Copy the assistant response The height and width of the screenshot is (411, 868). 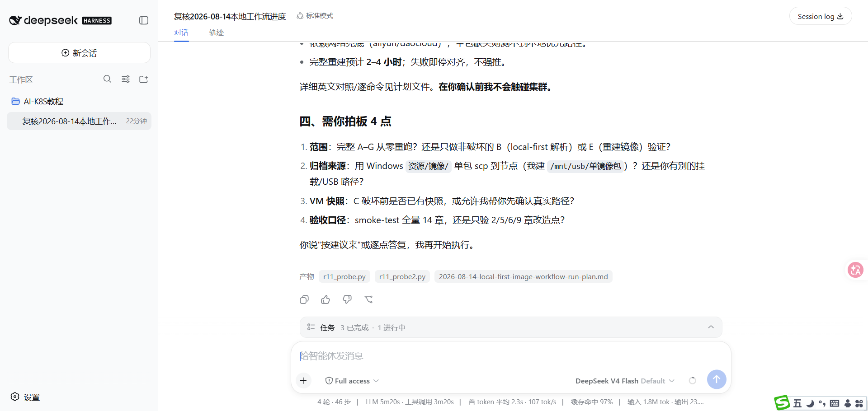[304, 299]
